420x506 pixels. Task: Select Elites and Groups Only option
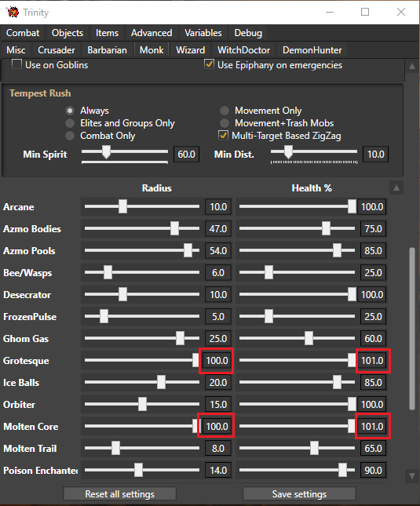(x=70, y=123)
